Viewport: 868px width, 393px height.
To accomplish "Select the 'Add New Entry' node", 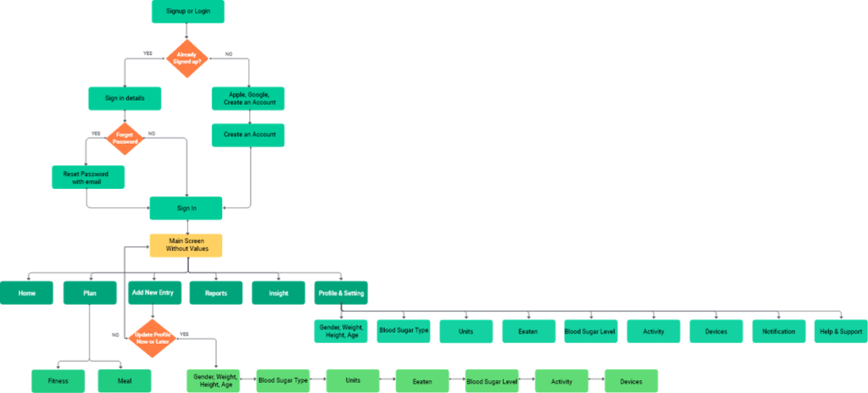I will (x=155, y=293).
